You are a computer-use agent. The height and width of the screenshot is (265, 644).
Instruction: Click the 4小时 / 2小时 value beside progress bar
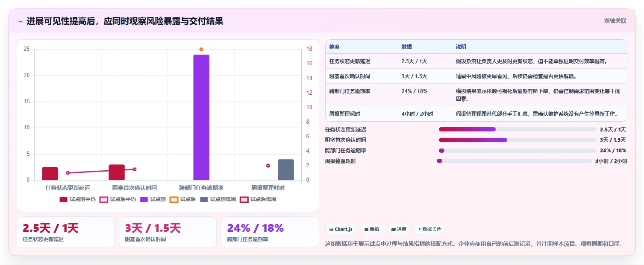(x=611, y=161)
